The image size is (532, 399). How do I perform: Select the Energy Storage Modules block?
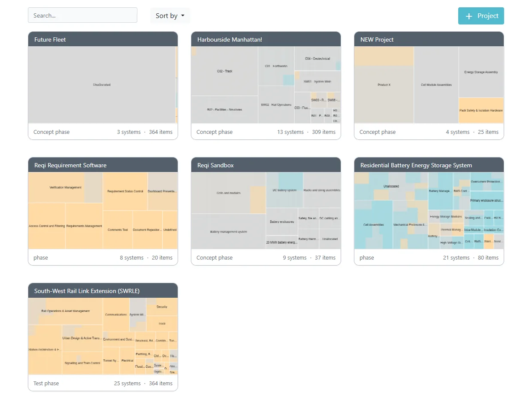click(446, 217)
